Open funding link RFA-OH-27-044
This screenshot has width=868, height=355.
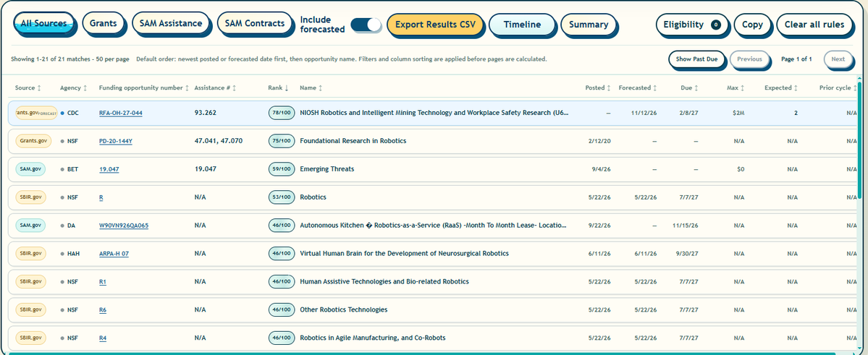coord(121,113)
